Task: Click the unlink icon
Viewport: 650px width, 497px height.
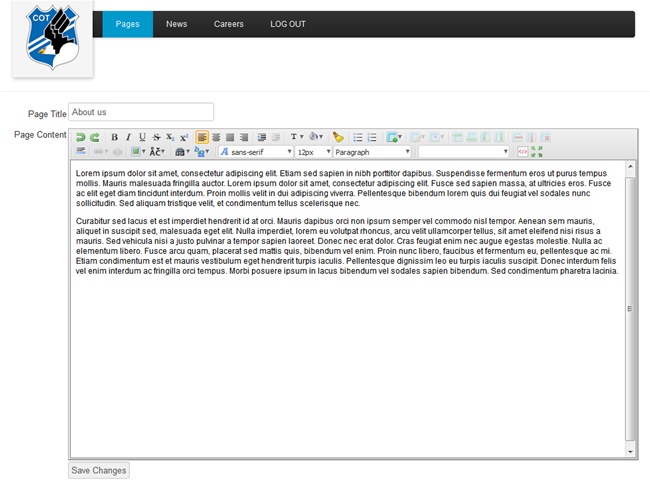Action: click(118, 152)
